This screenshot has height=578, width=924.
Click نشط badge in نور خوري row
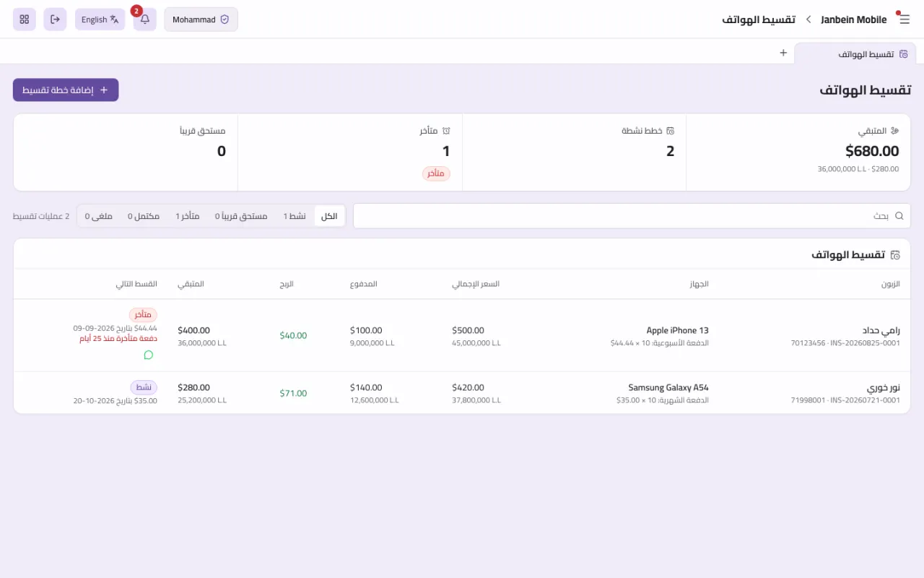144,387
